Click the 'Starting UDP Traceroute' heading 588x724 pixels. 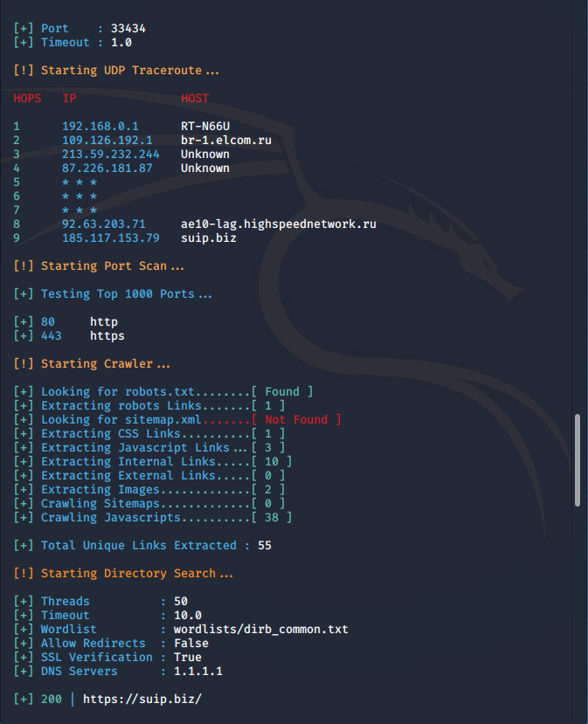coord(118,71)
